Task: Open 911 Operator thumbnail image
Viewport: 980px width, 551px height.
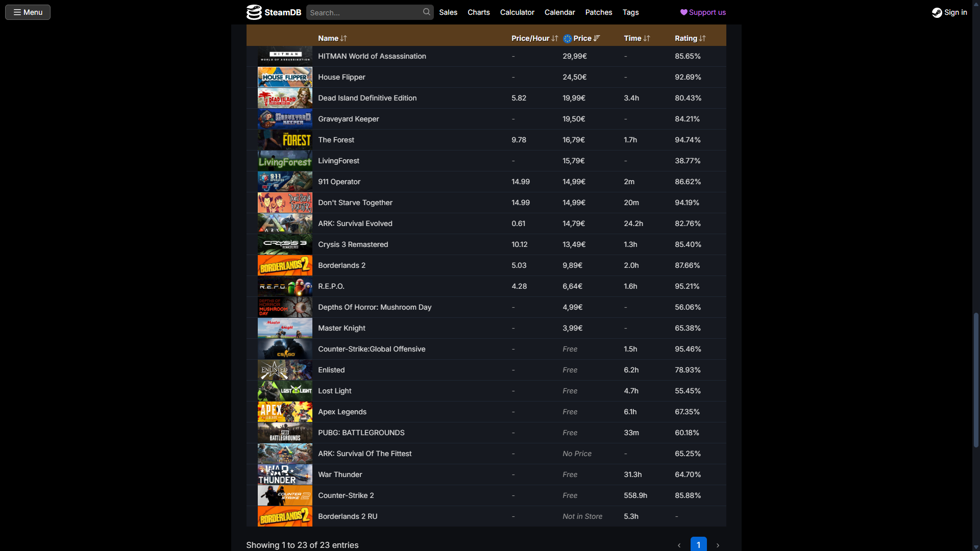Action: tap(285, 182)
